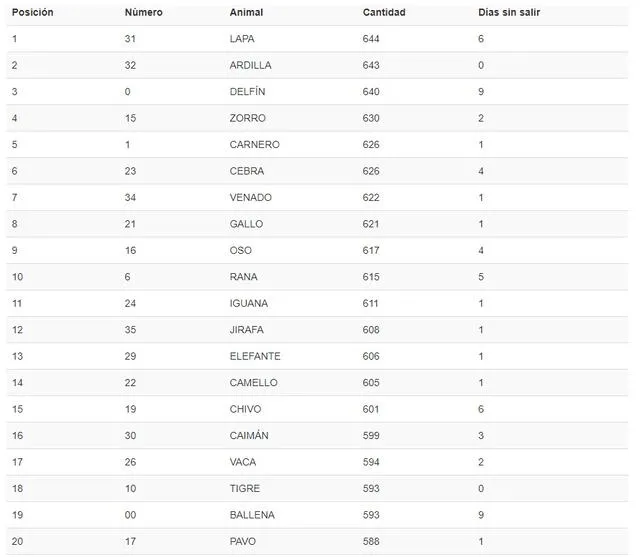Click the JIRAFA animal name

point(247,330)
